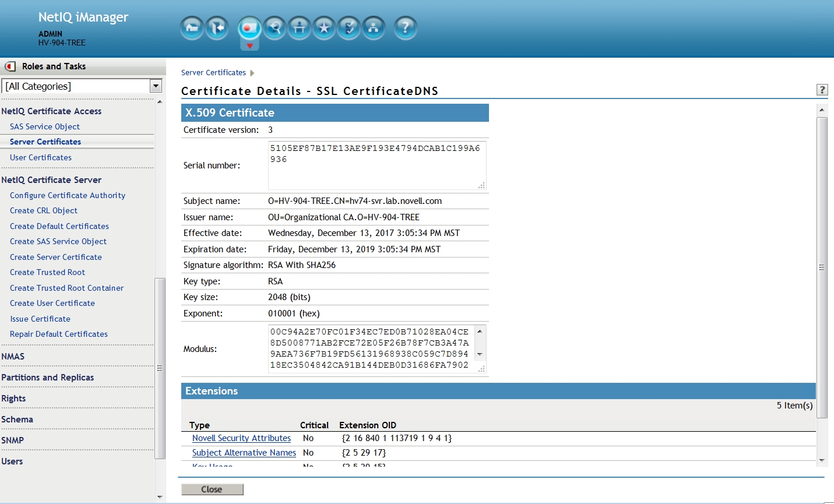The width and height of the screenshot is (834, 504).
Task: Click the NetIQ iManager logo text
Action: point(83,17)
